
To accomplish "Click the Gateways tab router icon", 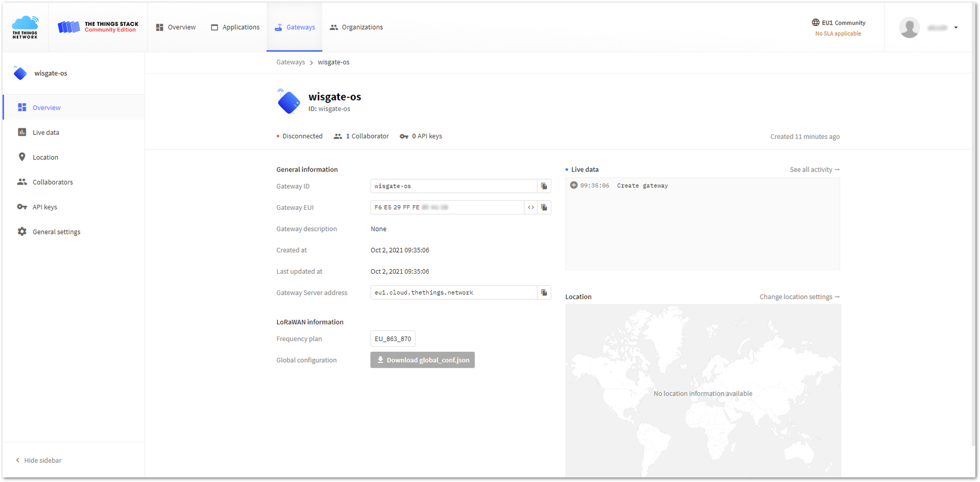I will tap(278, 27).
